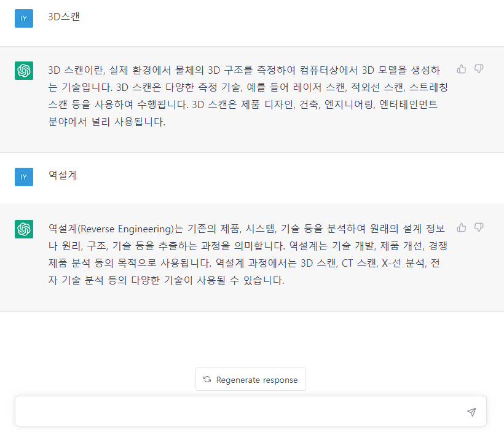Select the IY avatar next to the 3D스캔 message
Image resolution: width=504 pixels, height=432 pixels.
coord(24,18)
